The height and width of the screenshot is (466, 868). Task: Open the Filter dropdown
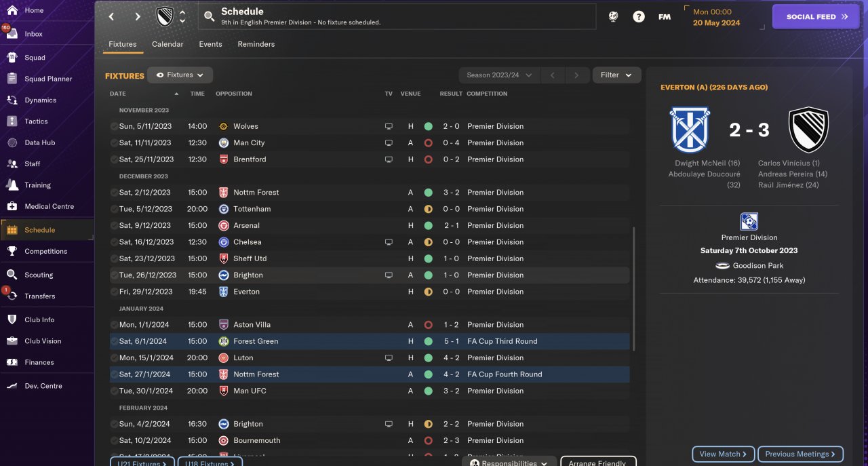tap(616, 75)
